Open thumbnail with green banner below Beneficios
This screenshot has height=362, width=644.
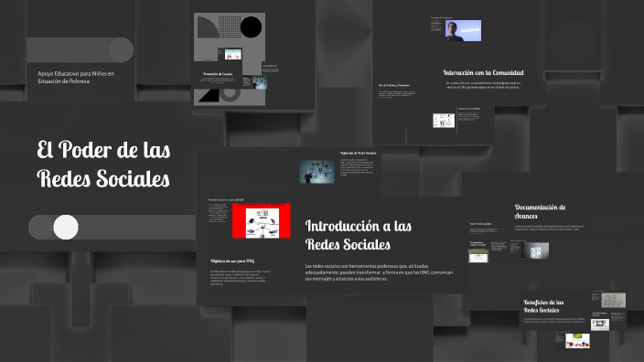pos(577,341)
